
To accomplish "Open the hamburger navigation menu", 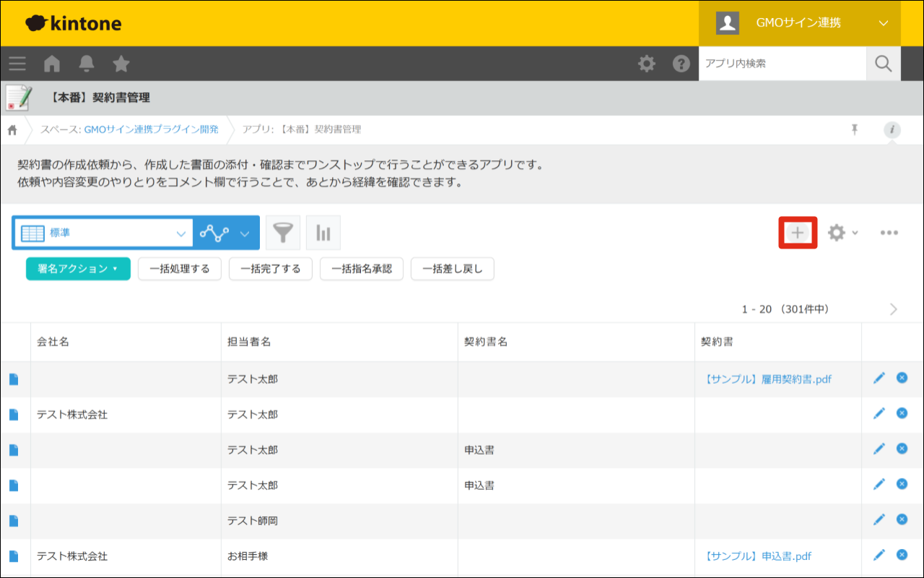I will 17,64.
